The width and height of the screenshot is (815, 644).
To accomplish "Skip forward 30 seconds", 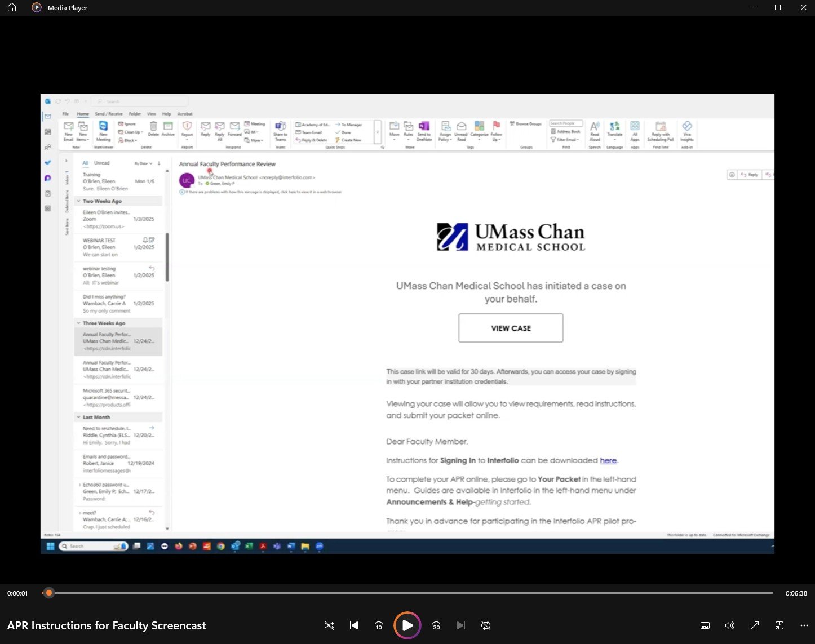I will pos(436,625).
